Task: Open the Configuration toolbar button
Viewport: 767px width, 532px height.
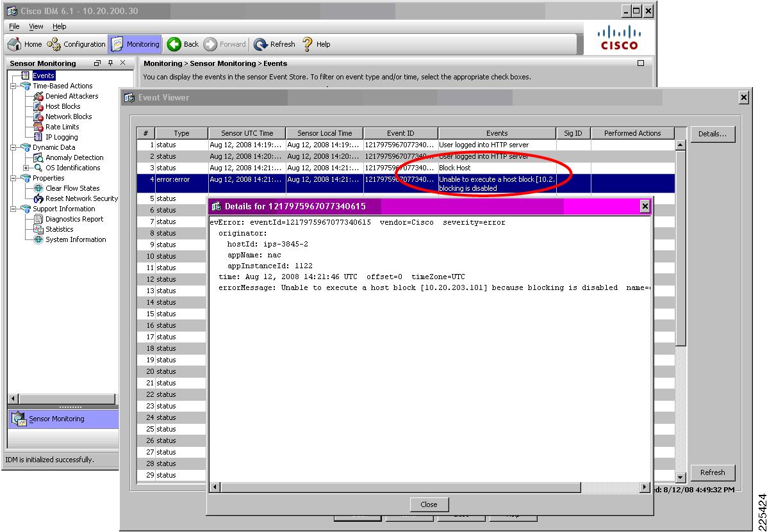Action: coord(76,44)
